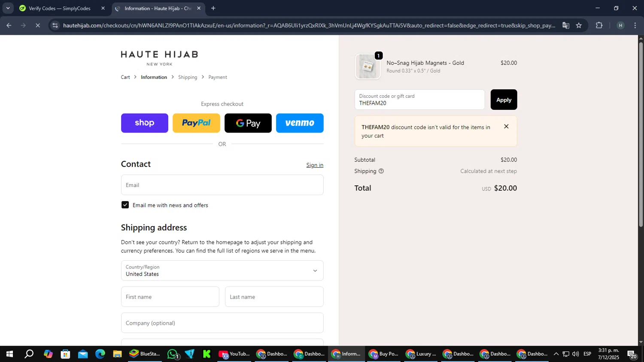Open a new browser tab
This screenshot has height=362, width=644.
pos(213,8)
